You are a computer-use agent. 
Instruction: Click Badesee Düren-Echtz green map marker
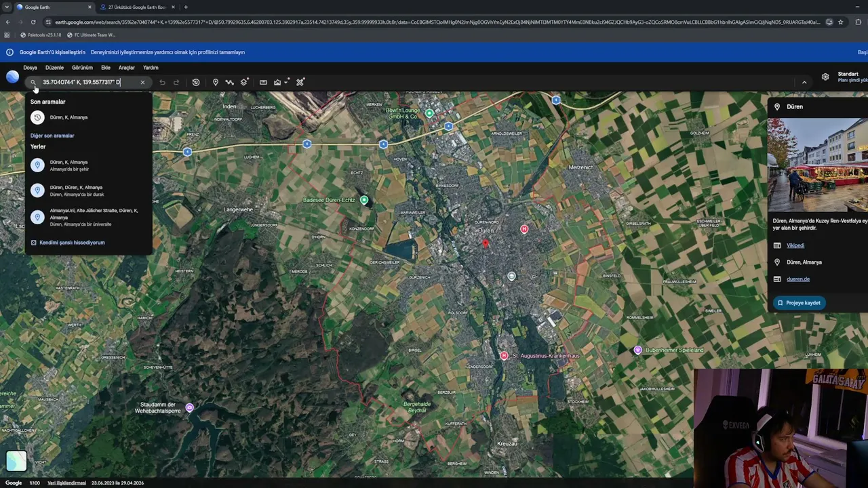[364, 200]
